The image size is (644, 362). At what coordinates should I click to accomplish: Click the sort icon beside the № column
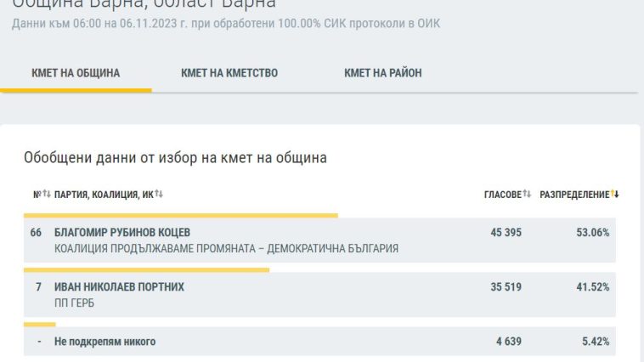tap(47, 195)
